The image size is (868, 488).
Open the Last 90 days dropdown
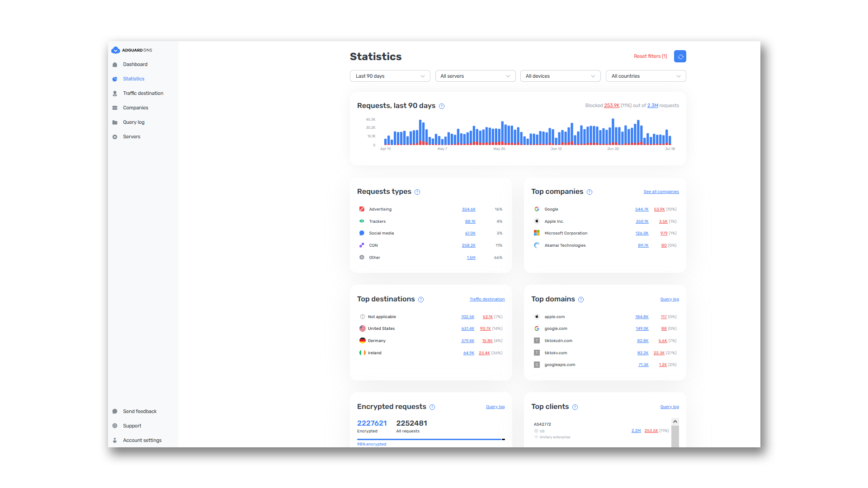tap(390, 76)
